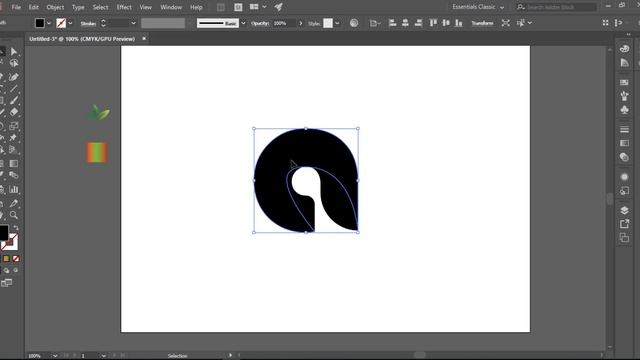
Task: Swap fill and stroke colors arrow
Action: tap(16, 228)
